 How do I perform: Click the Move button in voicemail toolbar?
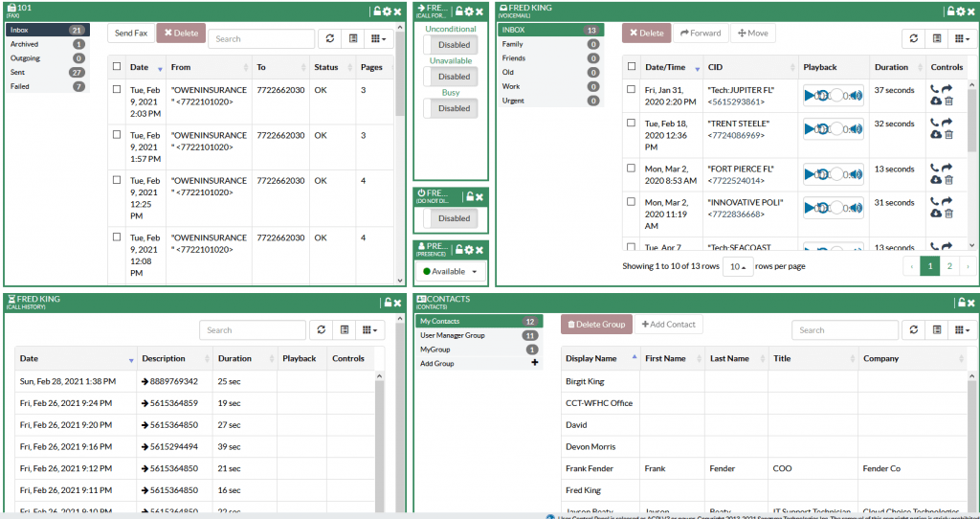click(x=753, y=34)
